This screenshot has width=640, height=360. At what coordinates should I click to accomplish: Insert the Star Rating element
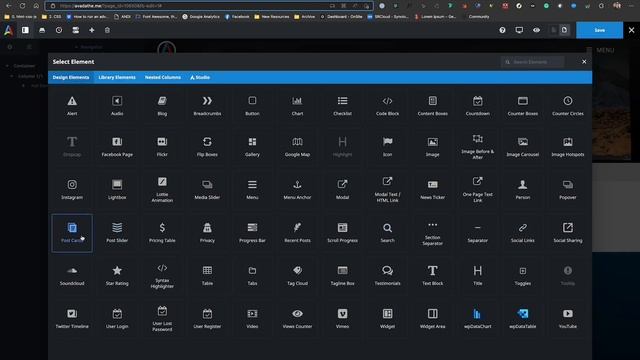point(117,276)
